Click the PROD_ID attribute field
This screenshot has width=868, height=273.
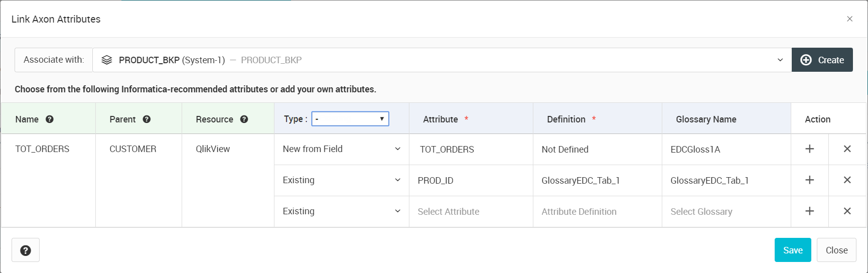click(x=471, y=181)
